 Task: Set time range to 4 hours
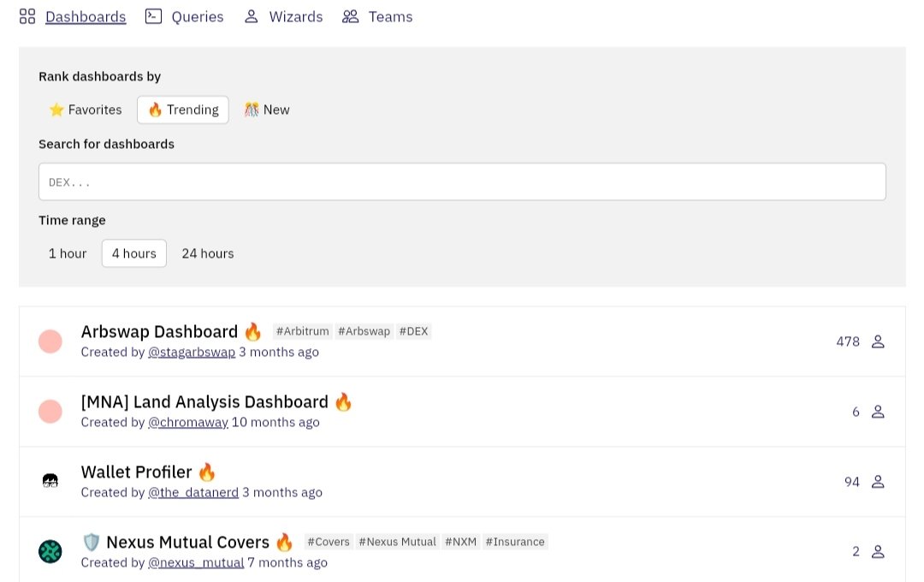click(x=133, y=253)
